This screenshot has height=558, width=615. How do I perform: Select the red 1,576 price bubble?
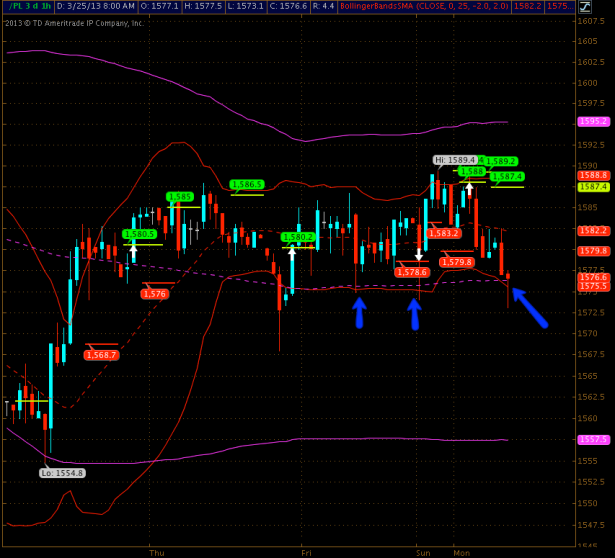point(154,293)
